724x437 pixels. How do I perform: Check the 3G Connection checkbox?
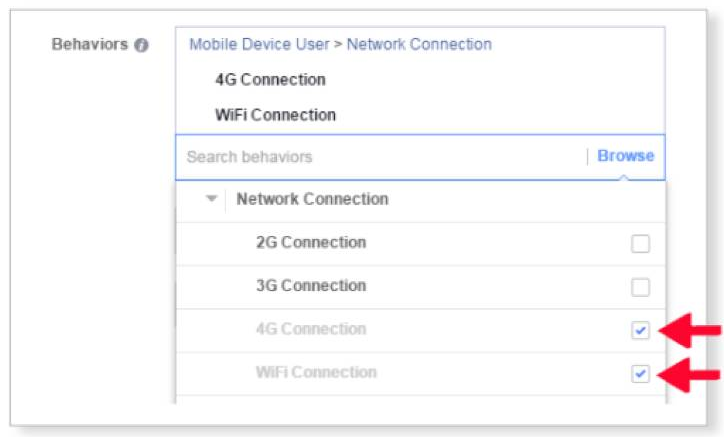pyautogui.click(x=640, y=287)
